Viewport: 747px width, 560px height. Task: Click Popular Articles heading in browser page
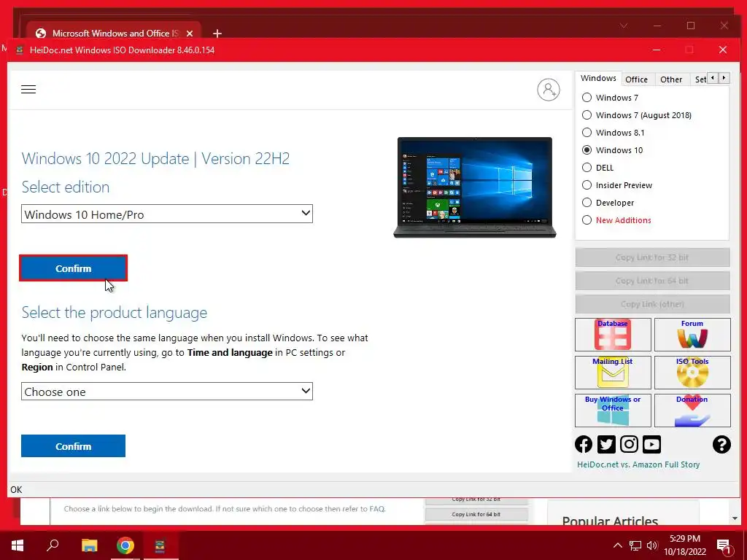coord(610,520)
